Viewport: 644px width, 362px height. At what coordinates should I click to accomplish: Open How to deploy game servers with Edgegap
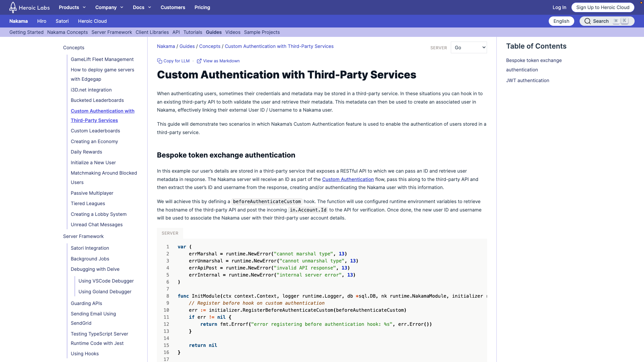point(102,74)
